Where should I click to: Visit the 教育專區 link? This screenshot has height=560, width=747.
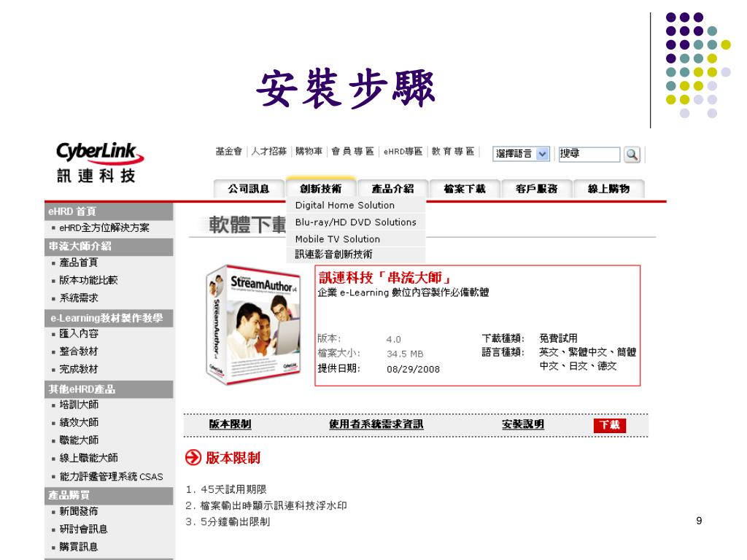pos(452,152)
